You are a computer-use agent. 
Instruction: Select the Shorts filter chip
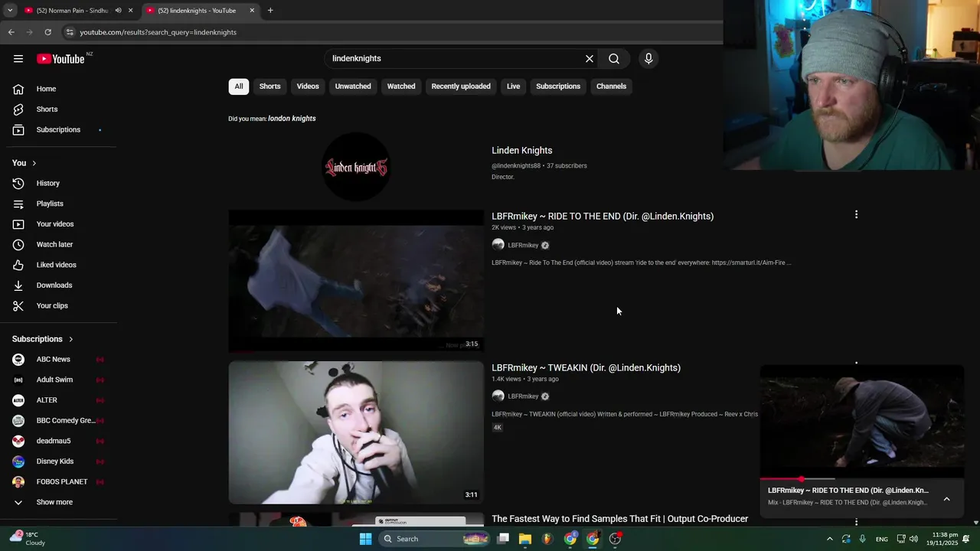tap(269, 86)
